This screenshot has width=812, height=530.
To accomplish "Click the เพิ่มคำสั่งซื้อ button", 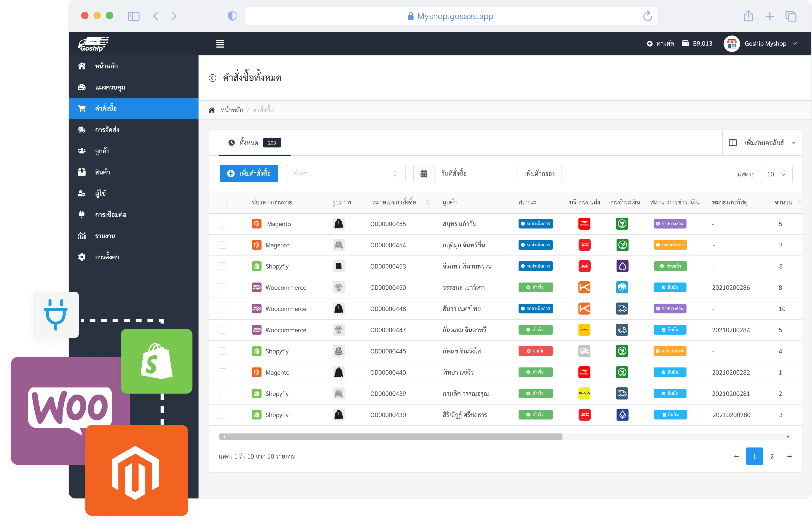I will (x=249, y=174).
